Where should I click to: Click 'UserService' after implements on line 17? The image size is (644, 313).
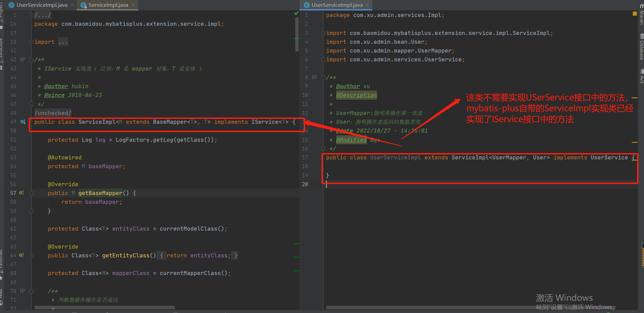609,157
